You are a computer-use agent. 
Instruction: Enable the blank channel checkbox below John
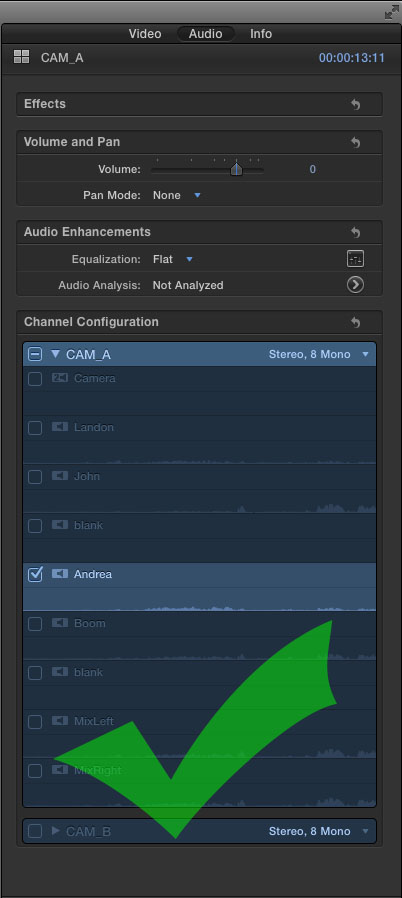point(35,526)
